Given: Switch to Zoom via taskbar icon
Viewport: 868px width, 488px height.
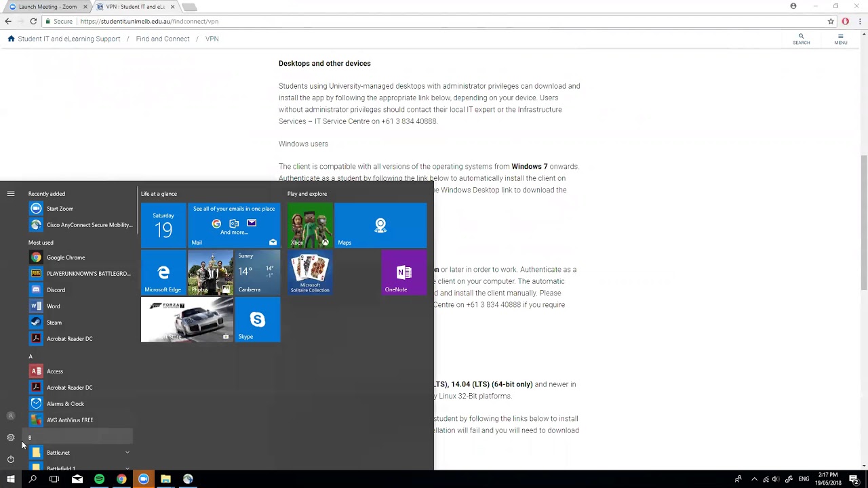Looking at the screenshot, I should (143, 479).
